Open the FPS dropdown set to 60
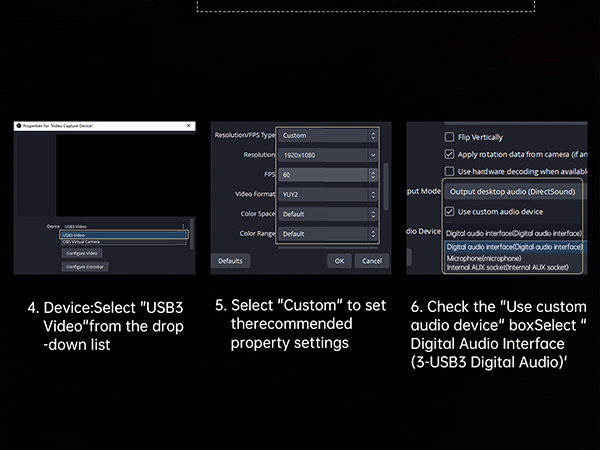The width and height of the screenshot is (600, 450). (x=328, y=175)
